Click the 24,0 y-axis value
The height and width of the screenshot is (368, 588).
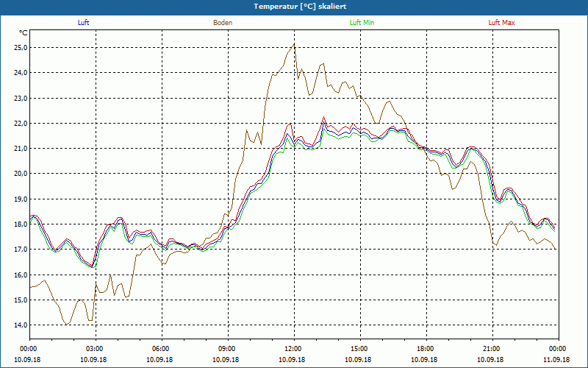click(21, 72)
